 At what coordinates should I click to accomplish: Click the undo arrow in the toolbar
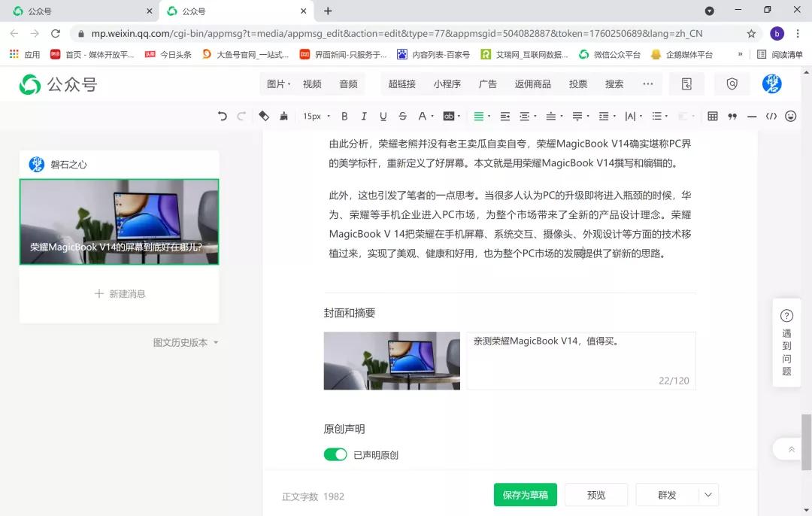point(221,116)
